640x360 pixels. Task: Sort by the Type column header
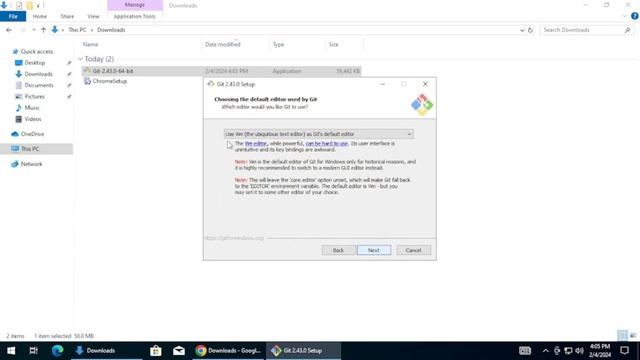[278, 44]
